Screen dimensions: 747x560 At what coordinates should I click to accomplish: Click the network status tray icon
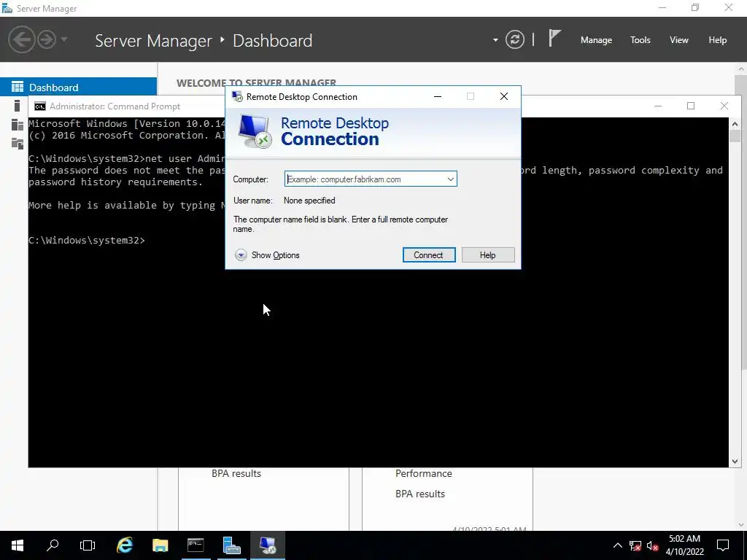point(635,545)
